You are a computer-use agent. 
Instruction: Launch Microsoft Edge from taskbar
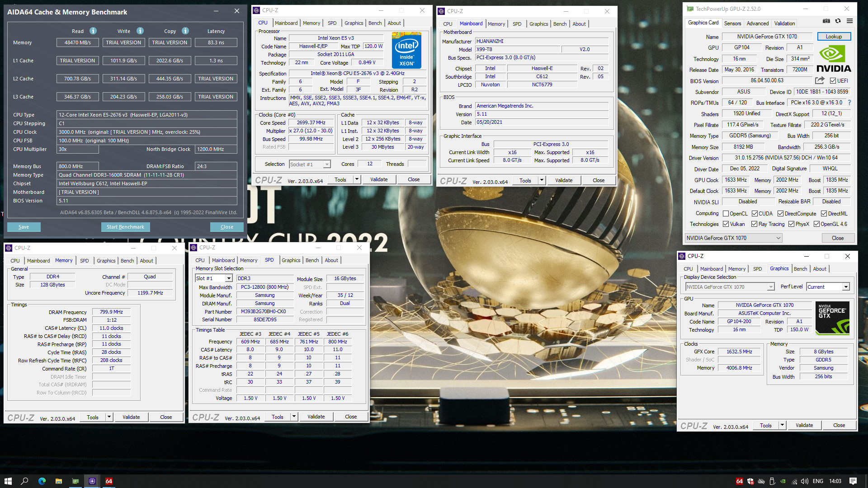tap(42, 481)
